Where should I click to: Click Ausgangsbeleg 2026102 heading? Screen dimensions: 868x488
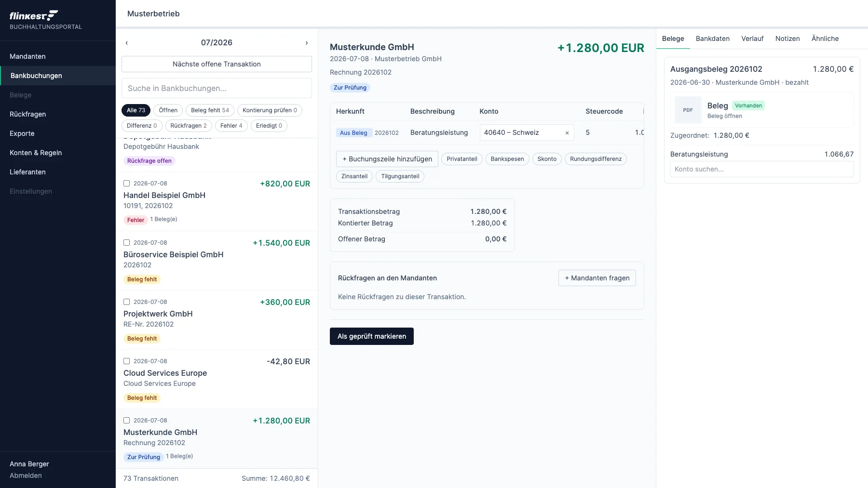pos(716,69)
